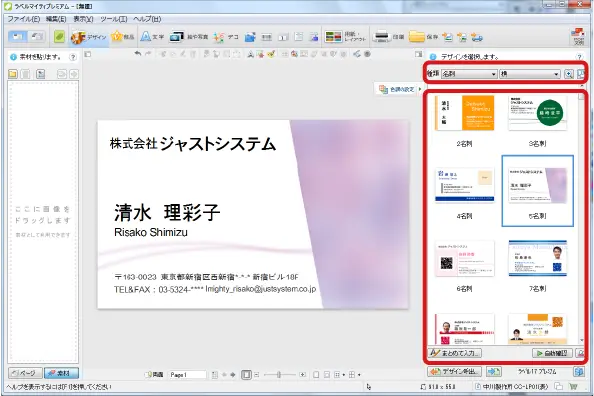Screen dimensions: 594x396
Task: Click the company name 株式会社ジャストシステム on card
Action: click(x=193, y=144)
